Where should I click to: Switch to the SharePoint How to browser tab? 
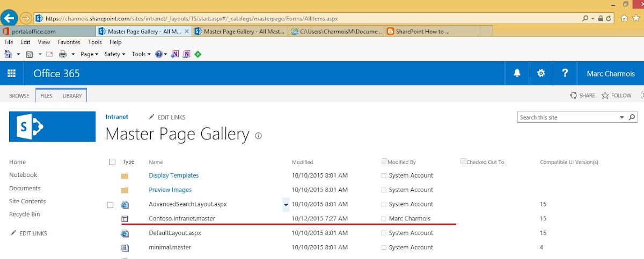[x=433, y=32]
